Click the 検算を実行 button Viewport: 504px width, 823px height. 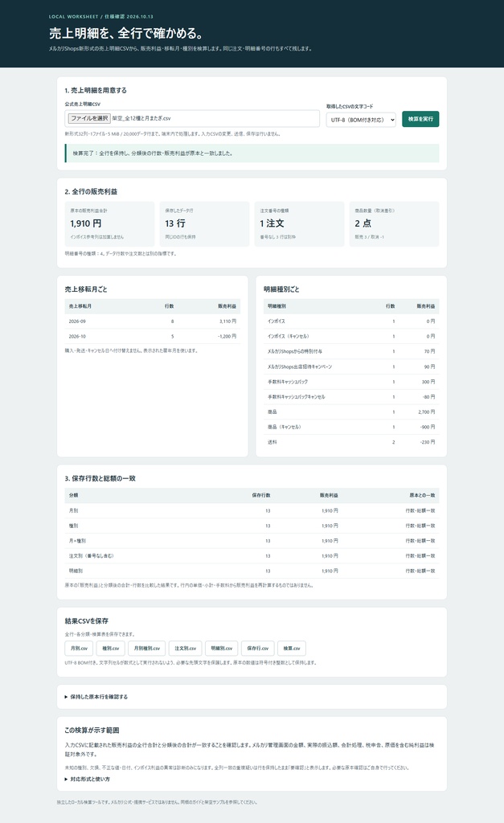[x=420, y=119]
